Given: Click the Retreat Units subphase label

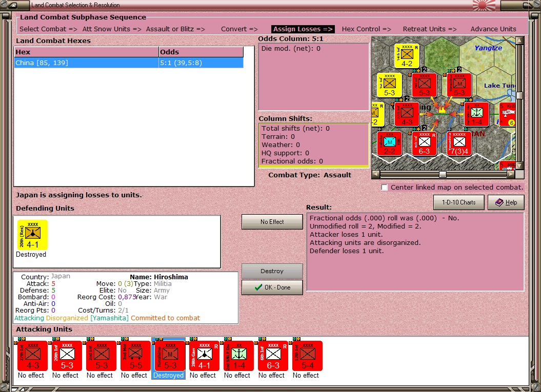Looking at the screenshot, I should point(430,29).
